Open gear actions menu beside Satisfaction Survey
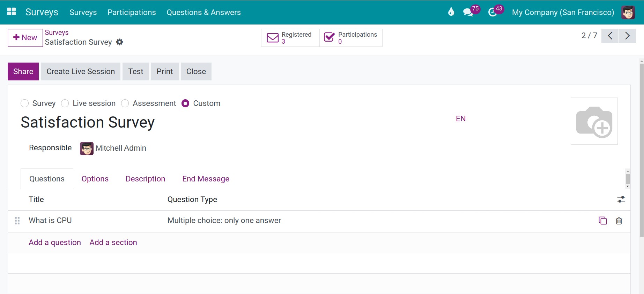644x294 pixels. click(120, 42)
